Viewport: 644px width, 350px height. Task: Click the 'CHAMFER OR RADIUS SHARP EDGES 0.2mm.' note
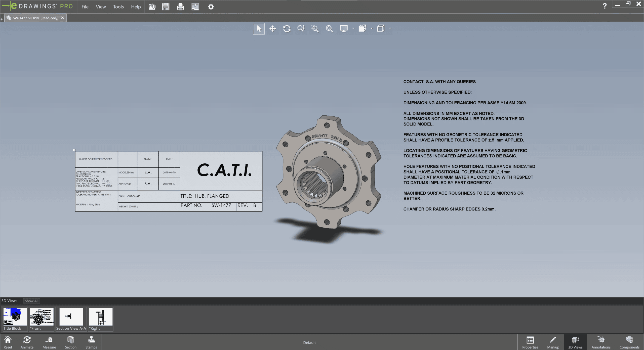pos(449,209)
